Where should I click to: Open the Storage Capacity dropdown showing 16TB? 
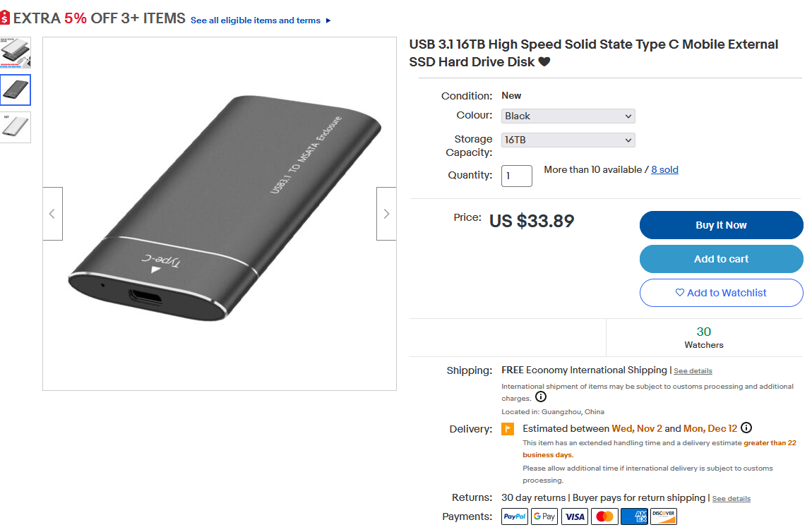[568, 140]
